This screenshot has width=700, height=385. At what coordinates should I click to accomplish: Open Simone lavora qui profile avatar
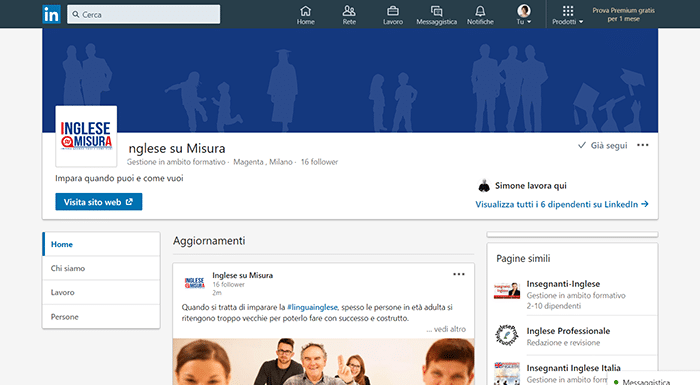(x=484, y=185)
